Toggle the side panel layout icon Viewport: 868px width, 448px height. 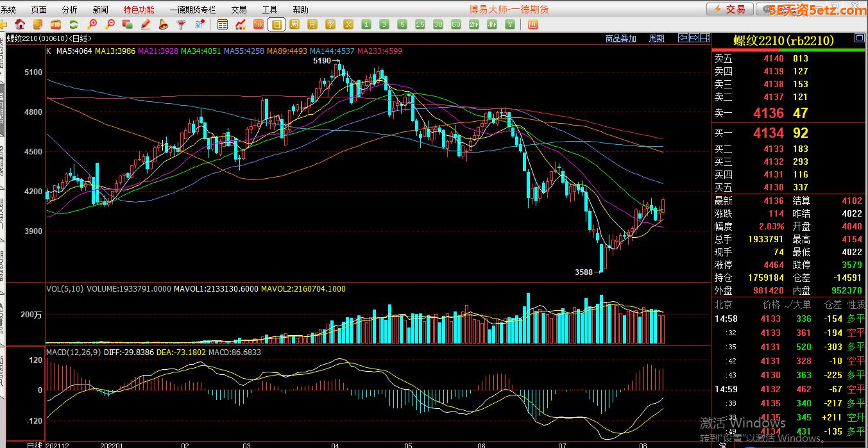coord(705,38)
